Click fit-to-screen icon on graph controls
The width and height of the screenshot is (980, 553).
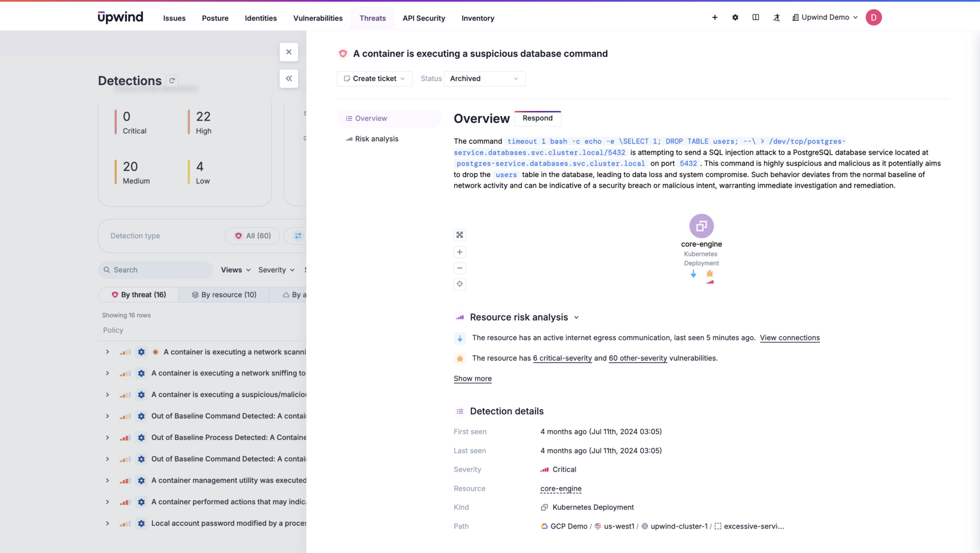(459, 235)
